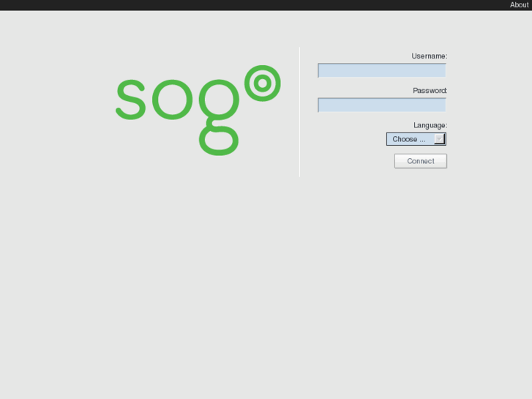This screenshot has height=399, width=532.
Task: Click the green SOGo logo
Action: point(198,111)
